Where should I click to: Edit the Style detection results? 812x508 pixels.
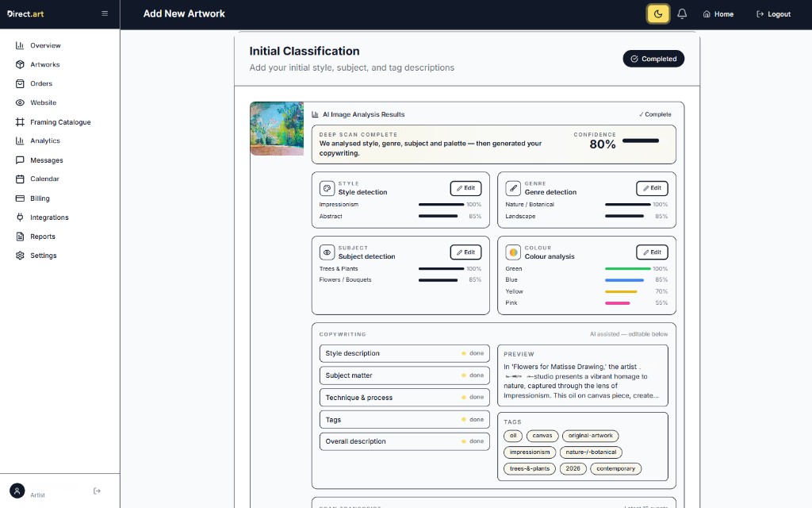(465, 188)
